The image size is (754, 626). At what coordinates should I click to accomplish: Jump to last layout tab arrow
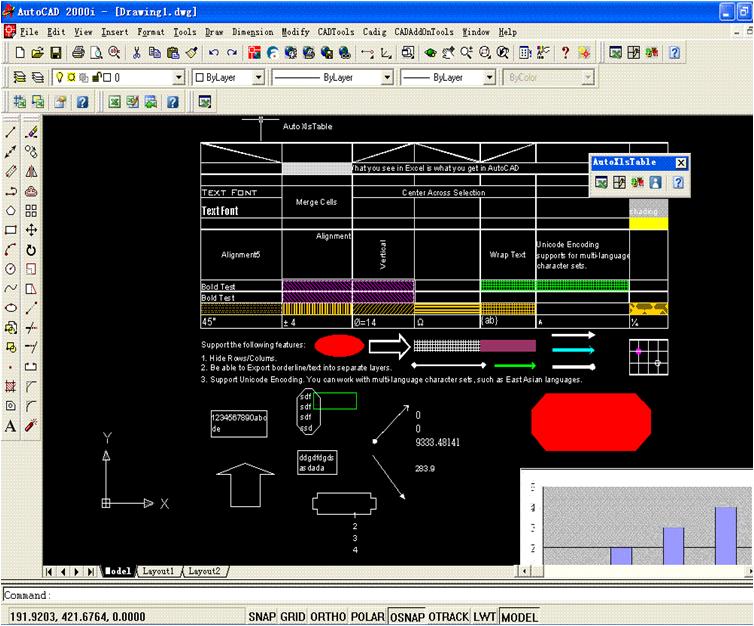(91, 572)
